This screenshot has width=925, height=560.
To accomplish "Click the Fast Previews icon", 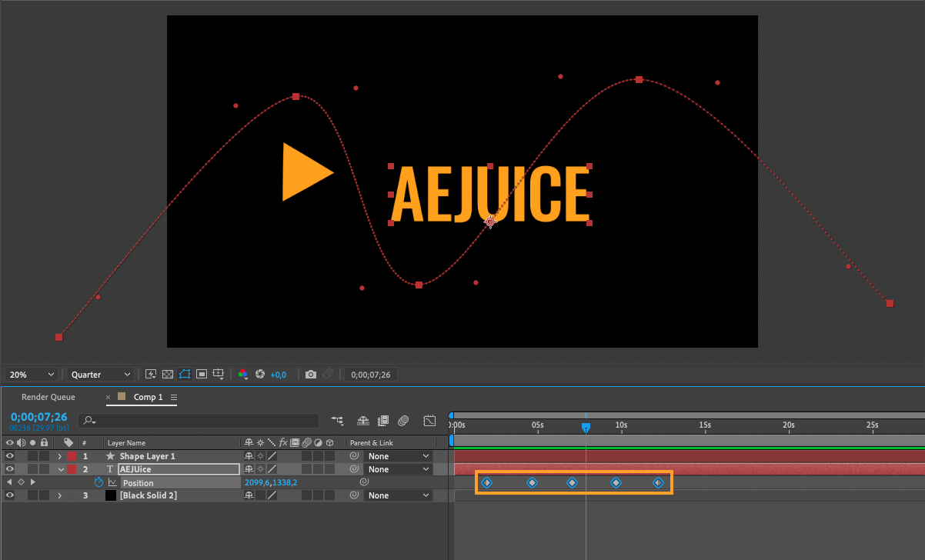I will tap(151, 375).
